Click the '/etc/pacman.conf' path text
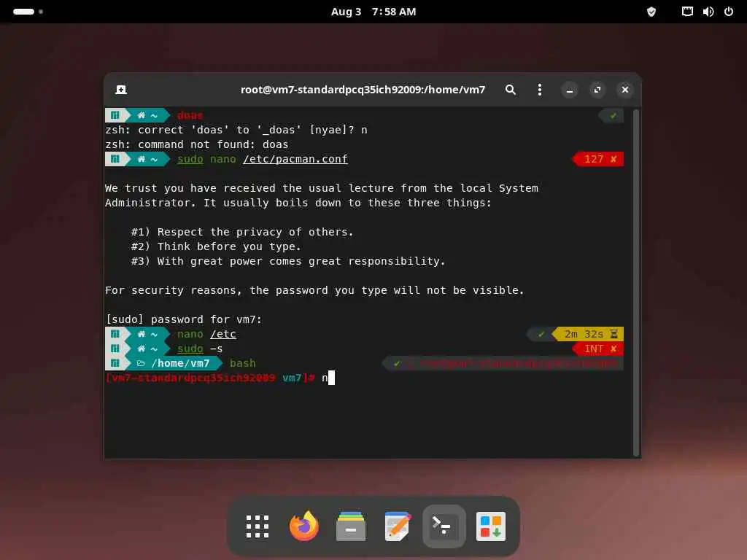Image resolution: width=747 pixels, height=560 pixels. (295, 159)
